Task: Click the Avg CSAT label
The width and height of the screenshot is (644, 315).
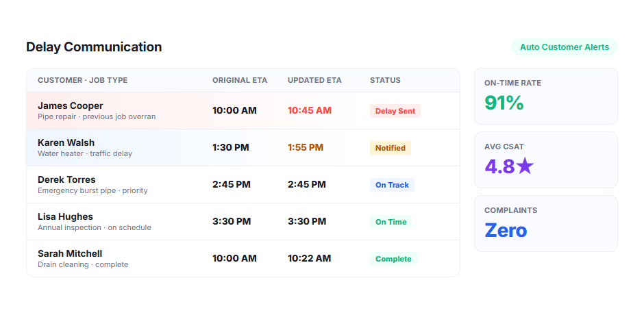Action: coord(504,147)
